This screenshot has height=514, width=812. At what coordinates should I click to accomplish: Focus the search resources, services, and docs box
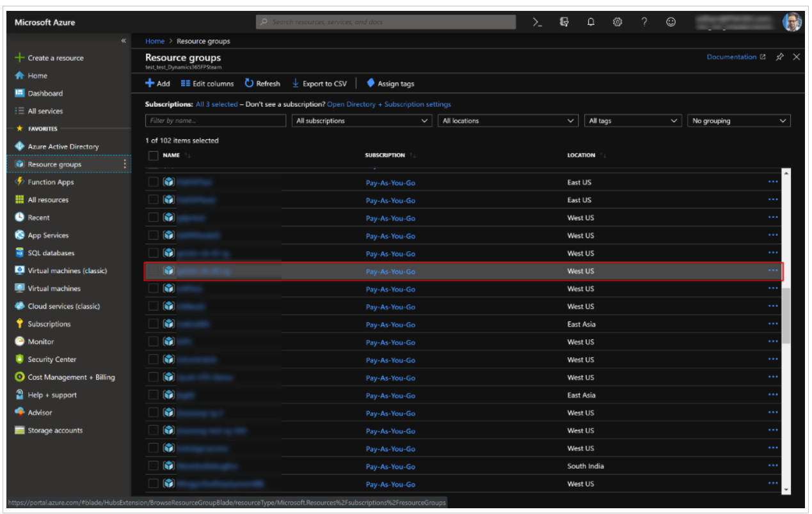pos(386,22)
